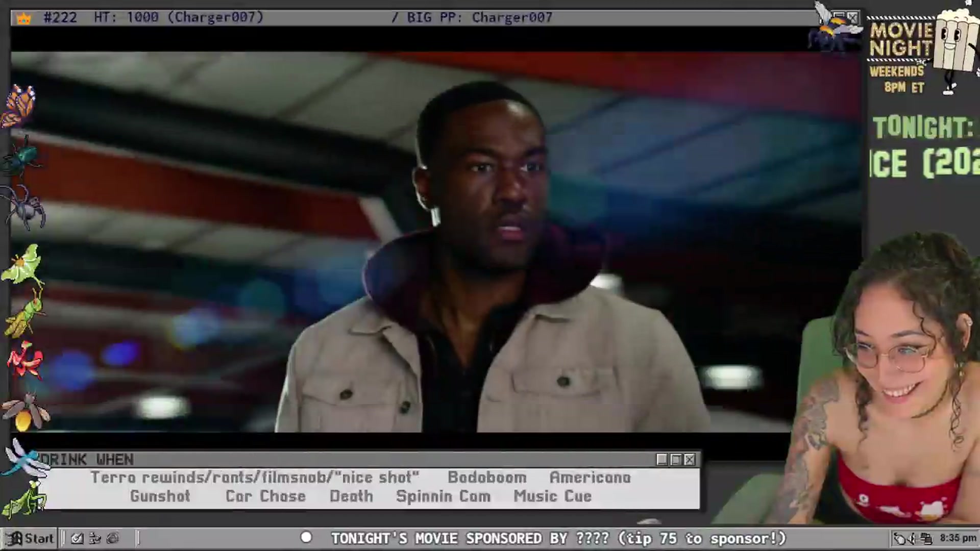
Task: Click the 8:35 pm taskbar clock
Action: point(958,538)
